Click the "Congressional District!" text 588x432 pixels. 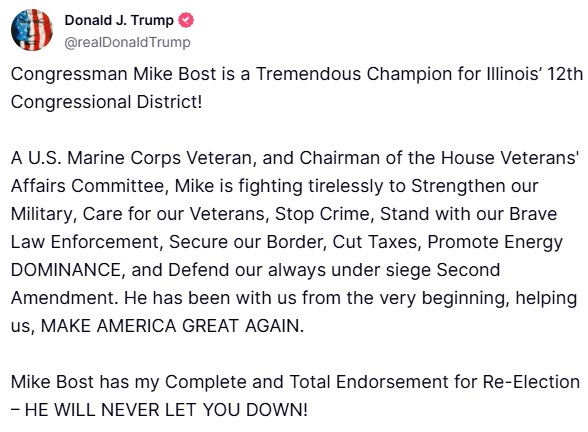[106, 102]
